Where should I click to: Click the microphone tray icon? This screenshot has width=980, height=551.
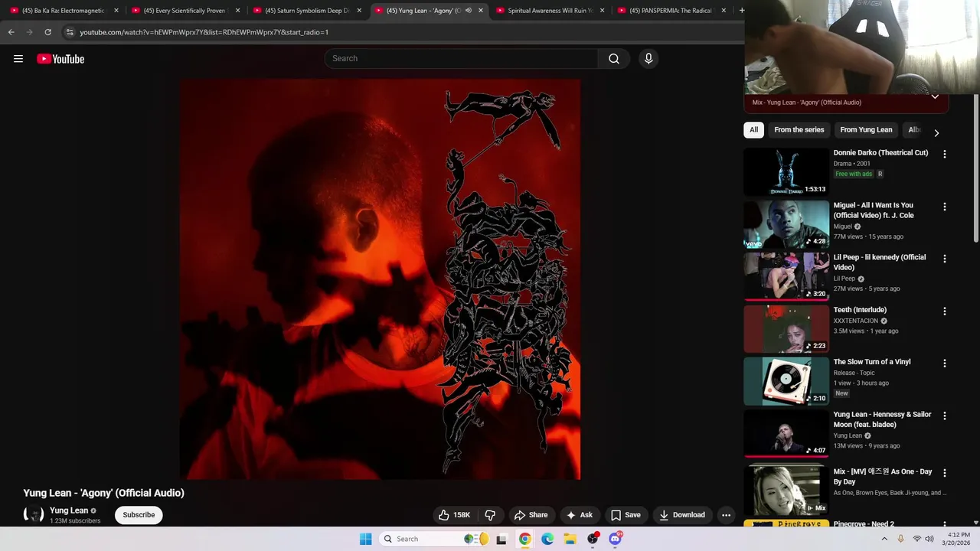tap(900, 539)
